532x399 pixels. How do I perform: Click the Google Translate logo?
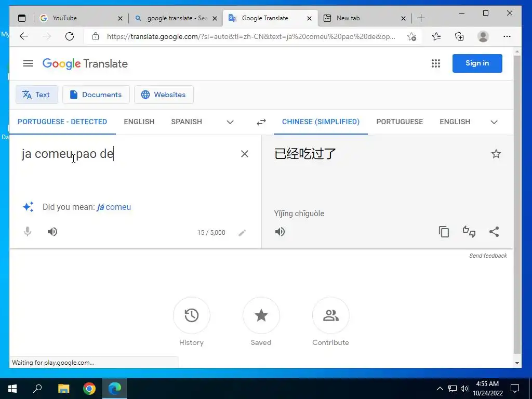(x=85, y=64)
